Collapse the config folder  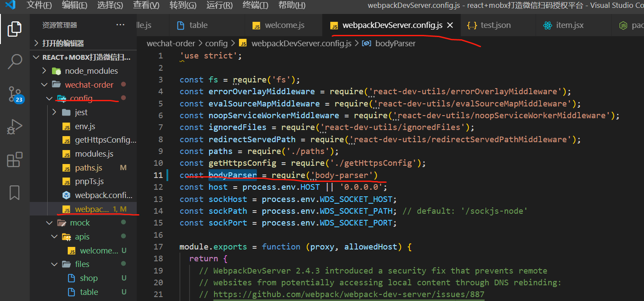coord(49,99)
